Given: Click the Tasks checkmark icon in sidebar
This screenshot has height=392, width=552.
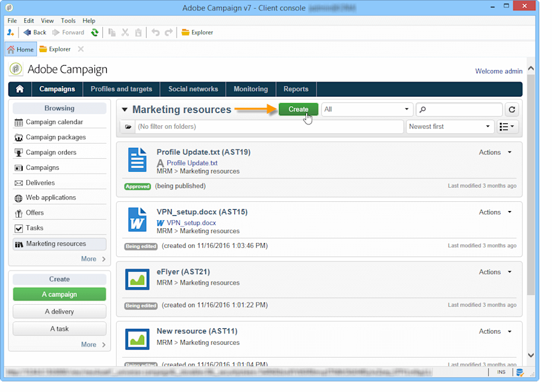Looking at the screenshot, I should coord(17,228).
